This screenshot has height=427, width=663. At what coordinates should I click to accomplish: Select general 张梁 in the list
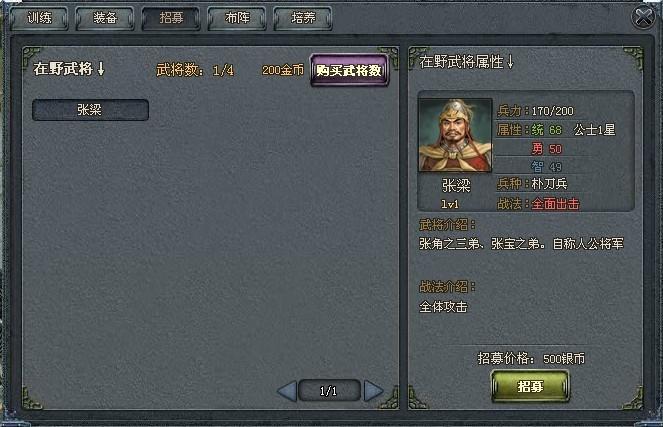pos(90,110)
